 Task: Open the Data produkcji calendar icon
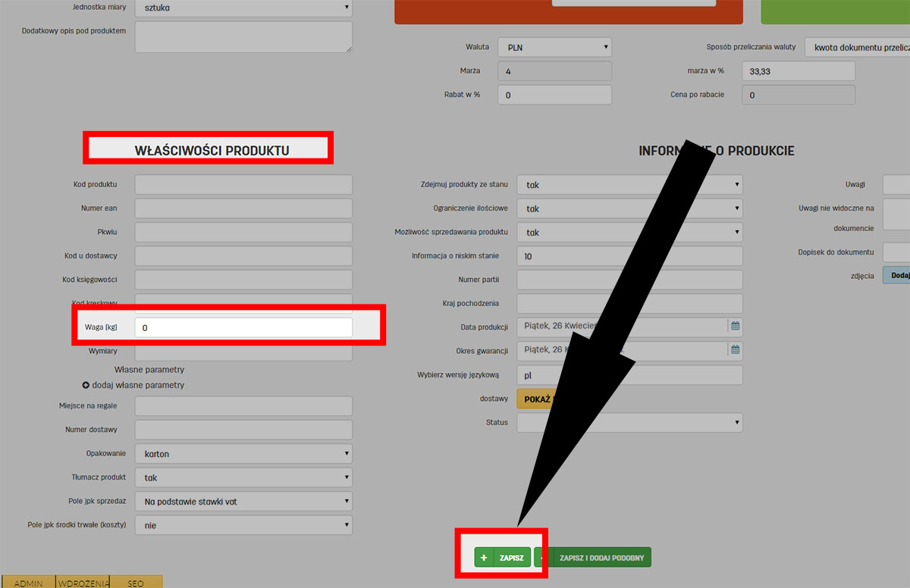[x=734, y=326]
